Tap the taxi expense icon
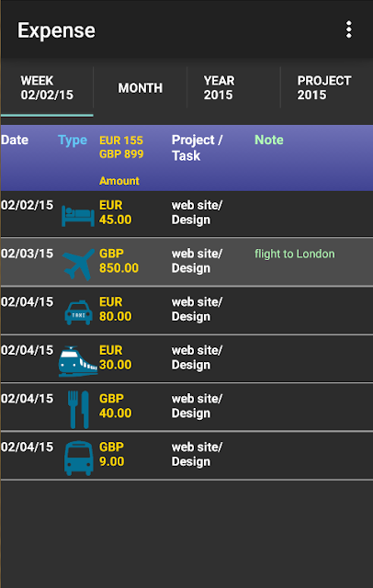The image size is (373, 588). (78, 312)
